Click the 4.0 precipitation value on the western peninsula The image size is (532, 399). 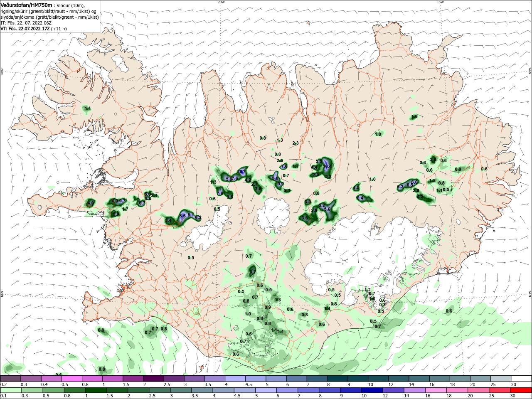click(91, 203)
